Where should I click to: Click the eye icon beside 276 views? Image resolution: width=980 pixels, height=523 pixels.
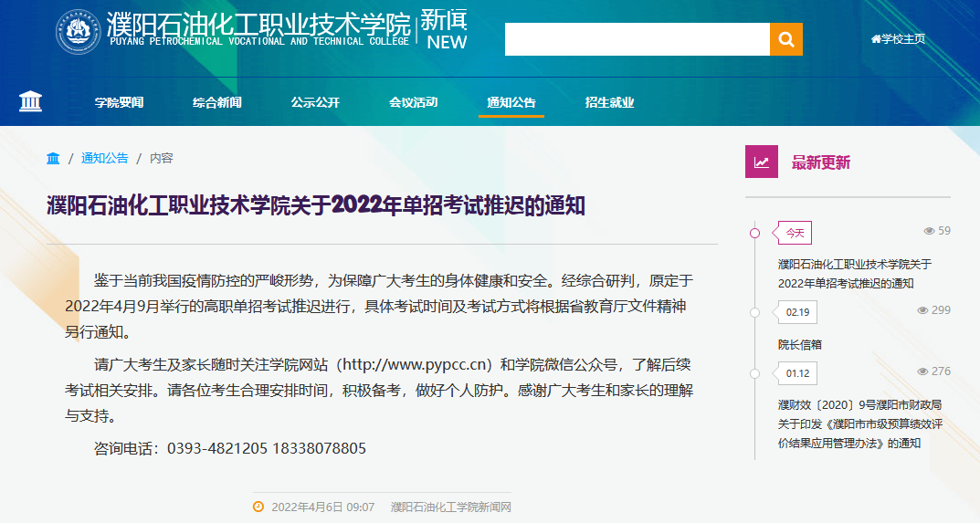pos(922,371)
